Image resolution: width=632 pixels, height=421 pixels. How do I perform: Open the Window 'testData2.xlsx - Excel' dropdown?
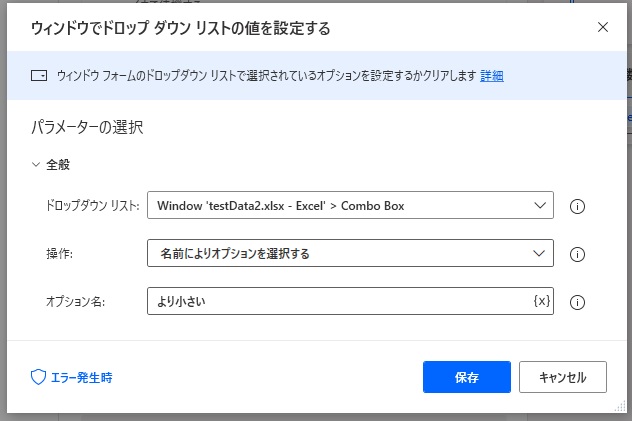350,206
